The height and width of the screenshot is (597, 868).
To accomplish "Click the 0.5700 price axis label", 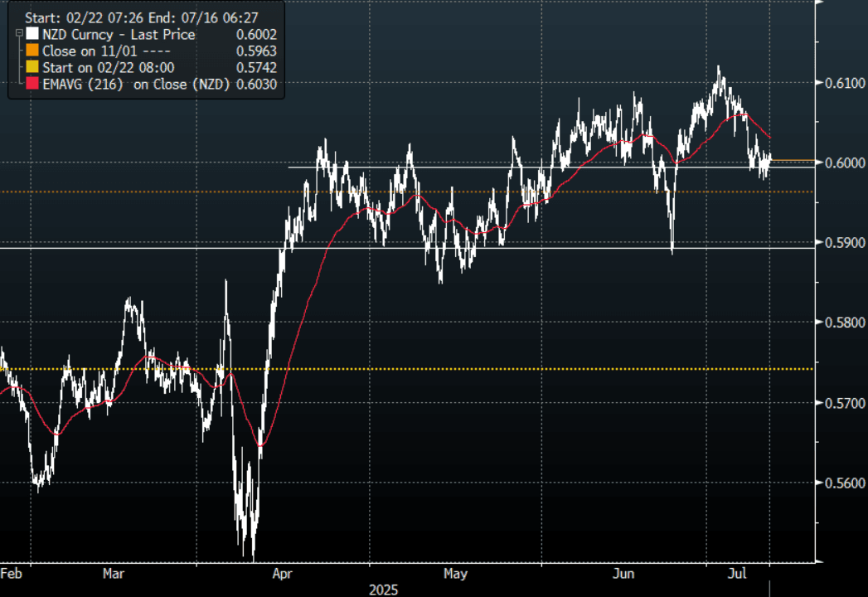I will pos(845,403).
